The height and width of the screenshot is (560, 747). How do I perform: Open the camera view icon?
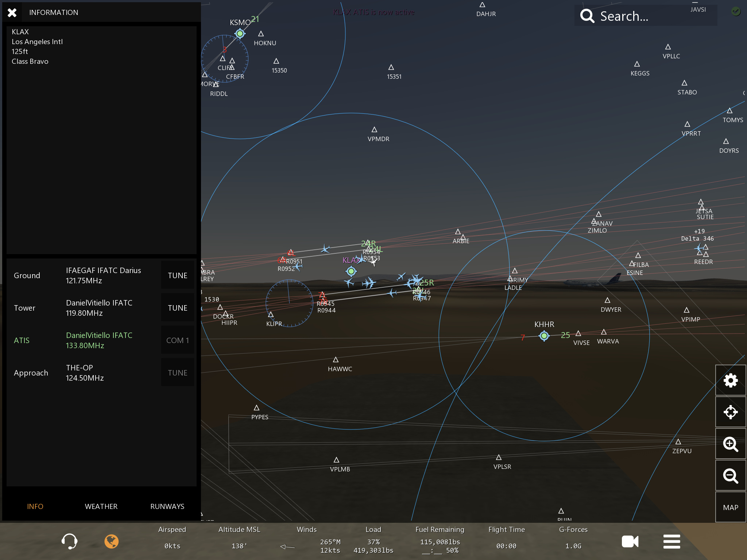tap(630, 541)
